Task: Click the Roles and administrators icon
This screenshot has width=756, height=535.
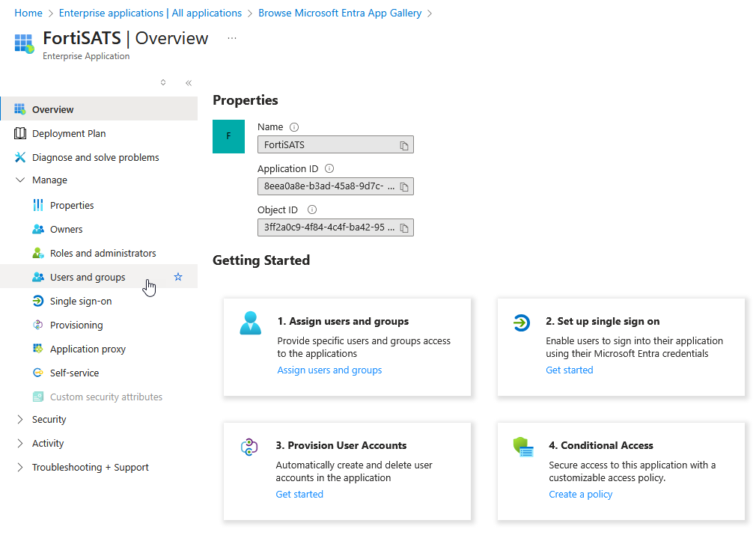Action: pyautogui.click(x=37, y=253)
